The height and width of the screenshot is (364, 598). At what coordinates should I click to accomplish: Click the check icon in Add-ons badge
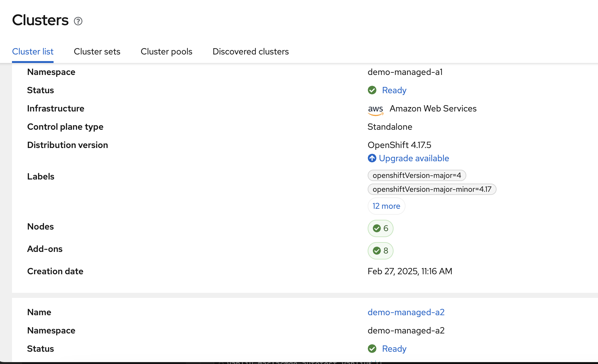pyautogui.click(x=377, y=251)
